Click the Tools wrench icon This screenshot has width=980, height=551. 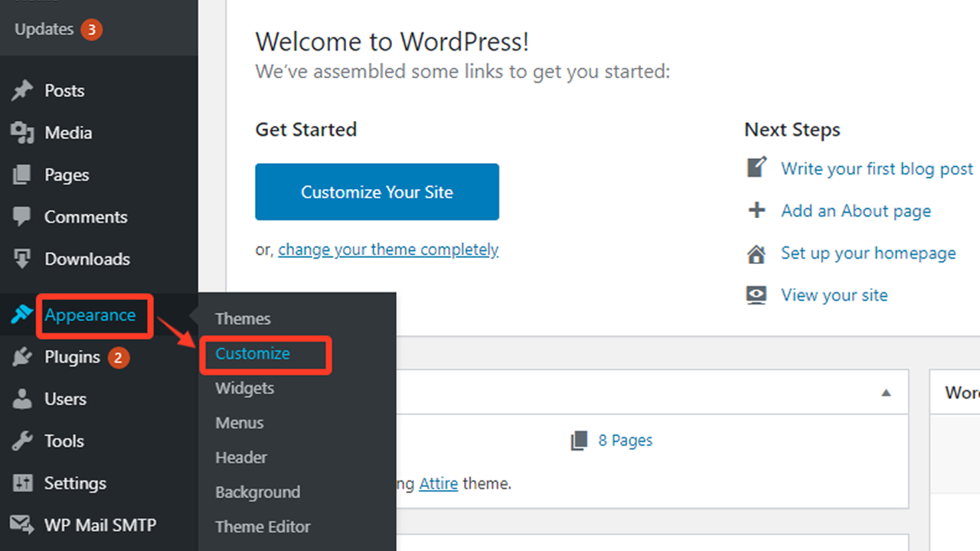click(22, 441)
